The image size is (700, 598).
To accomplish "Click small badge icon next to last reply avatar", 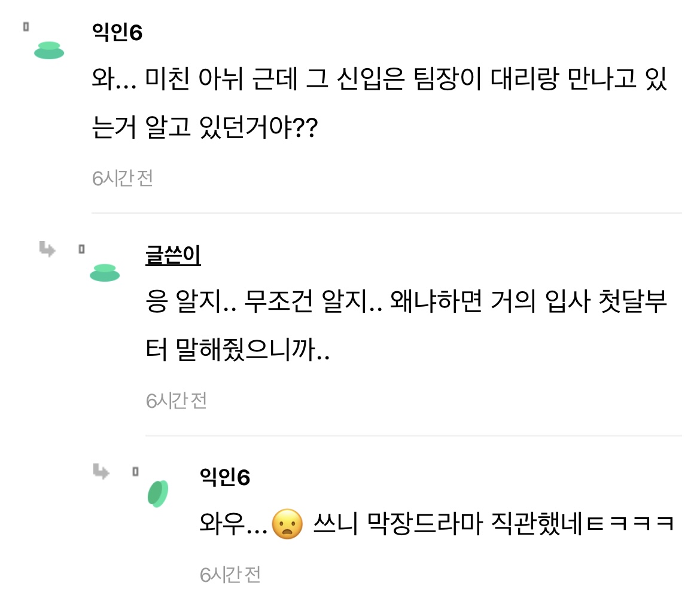I will [x=136, y=471].
